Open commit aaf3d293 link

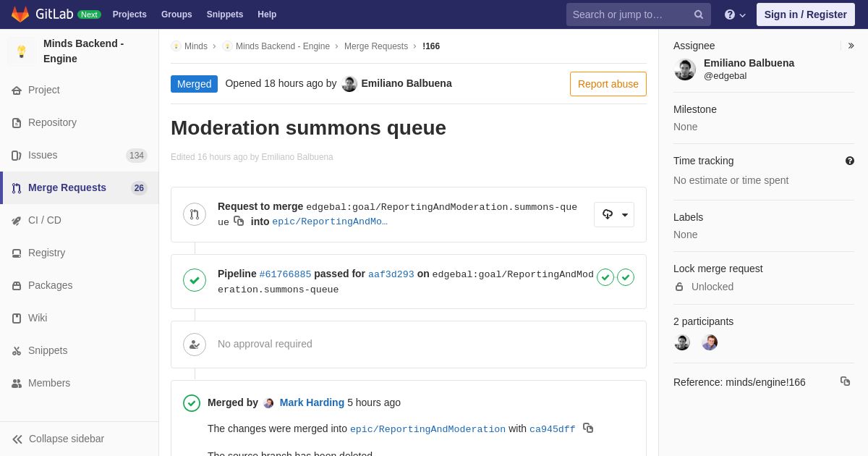point(391,274)
